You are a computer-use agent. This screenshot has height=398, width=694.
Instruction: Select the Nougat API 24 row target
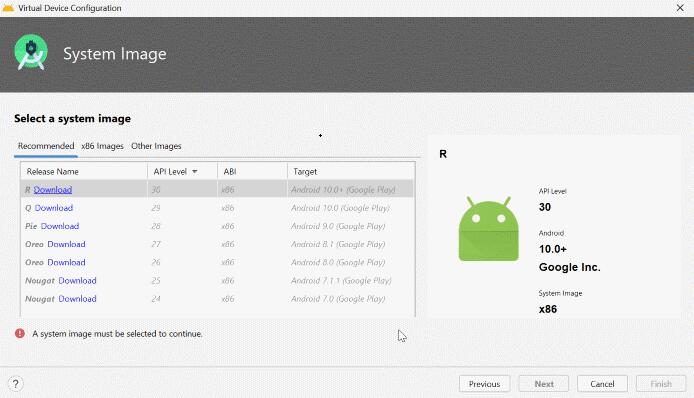click(x=338, y=299)
